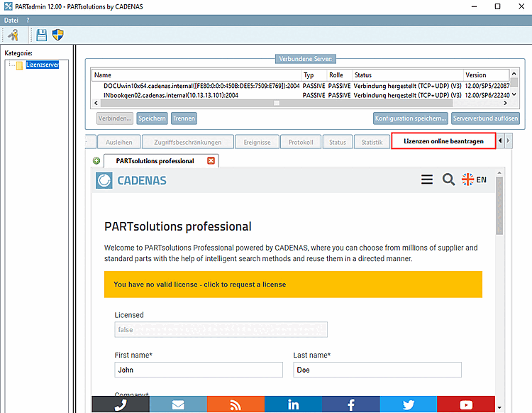
Task: Select Lizenzen online beantragen tab
Action: [x=443, y=141]
